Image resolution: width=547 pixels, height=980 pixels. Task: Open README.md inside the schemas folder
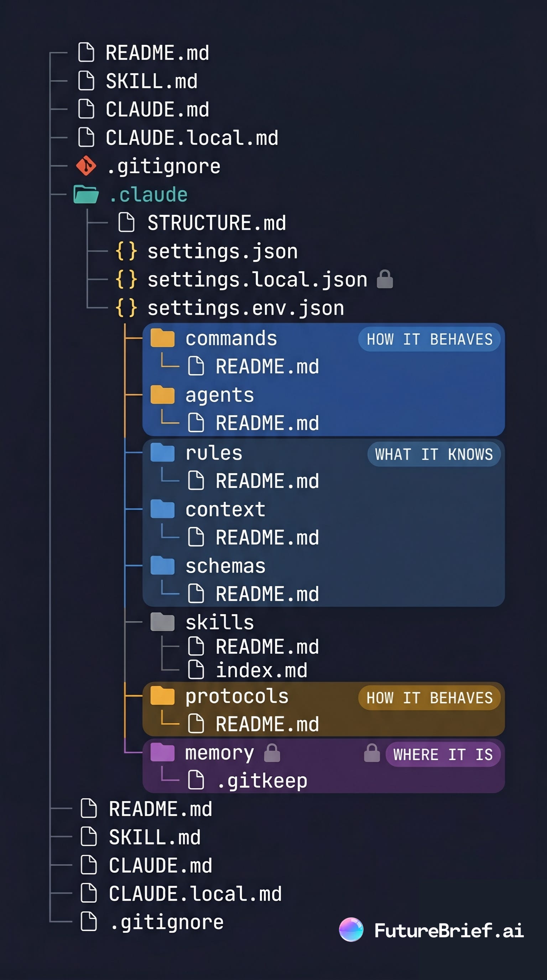[267, 594]
